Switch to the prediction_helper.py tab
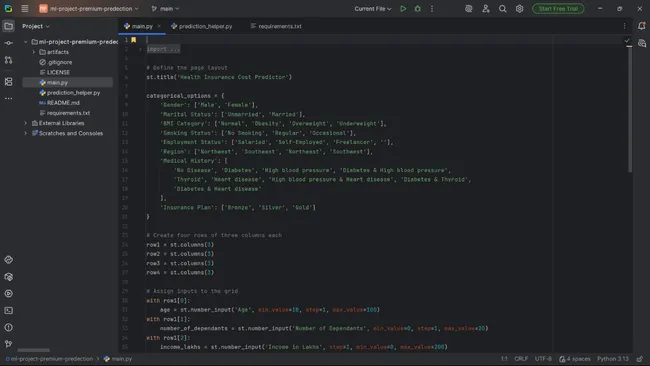Viewport: 650px width, 366px height. click(x=201, y=26)
